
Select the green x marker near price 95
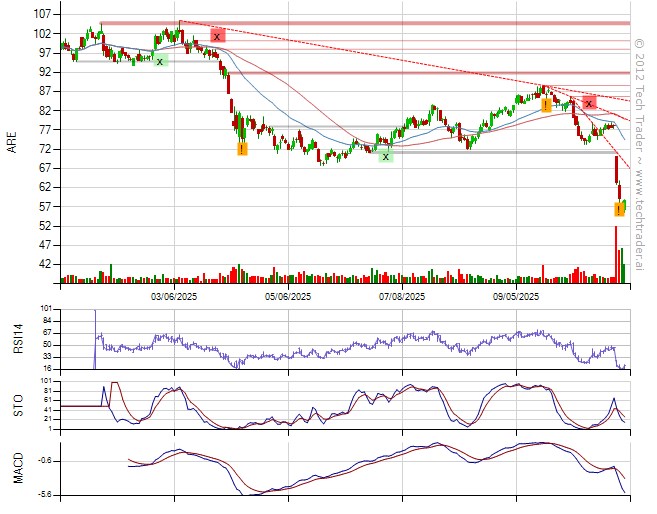tap(160, 61)
